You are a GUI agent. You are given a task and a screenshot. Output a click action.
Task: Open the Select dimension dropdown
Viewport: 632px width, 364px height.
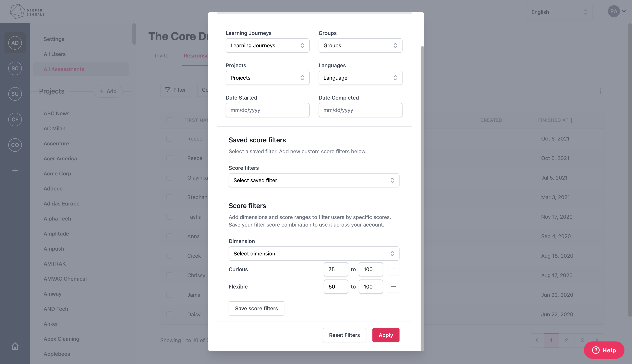point(314,254)
